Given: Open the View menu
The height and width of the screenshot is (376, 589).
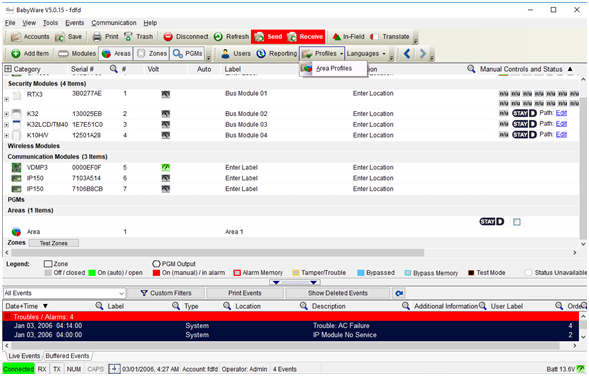Looking at the screenshot, I should 29,23.
